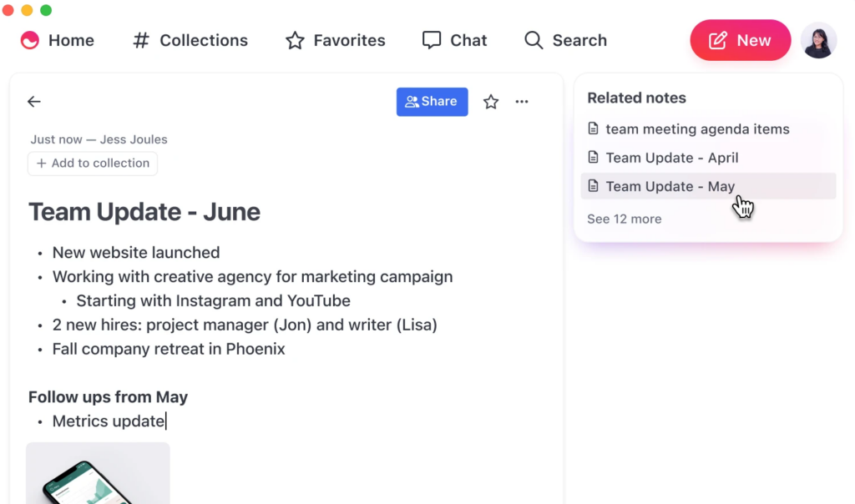Favorite this note with star icon

[491, 102]
